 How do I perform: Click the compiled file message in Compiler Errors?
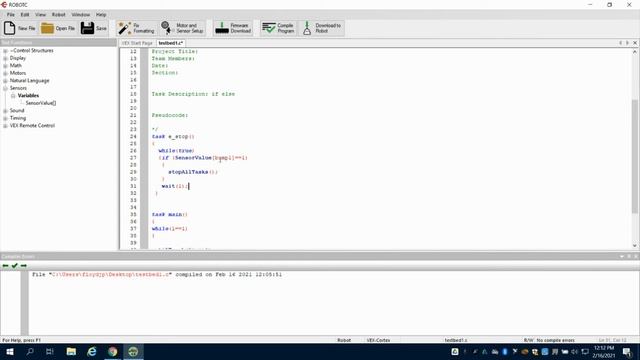(x=157, y=274)
